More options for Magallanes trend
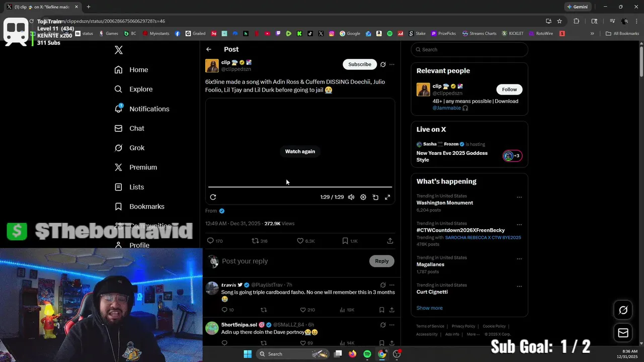Screen dimensions: 644x362 point(519,259)
